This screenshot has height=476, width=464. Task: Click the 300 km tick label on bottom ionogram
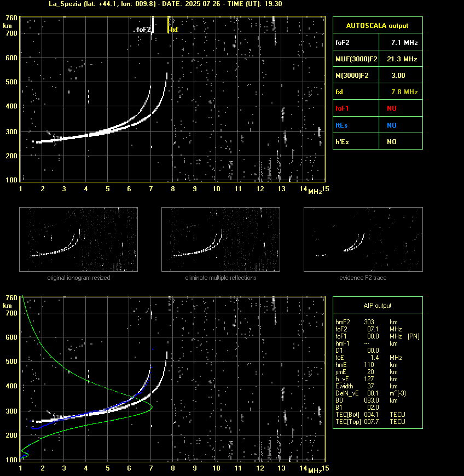[x=11, y=411]
